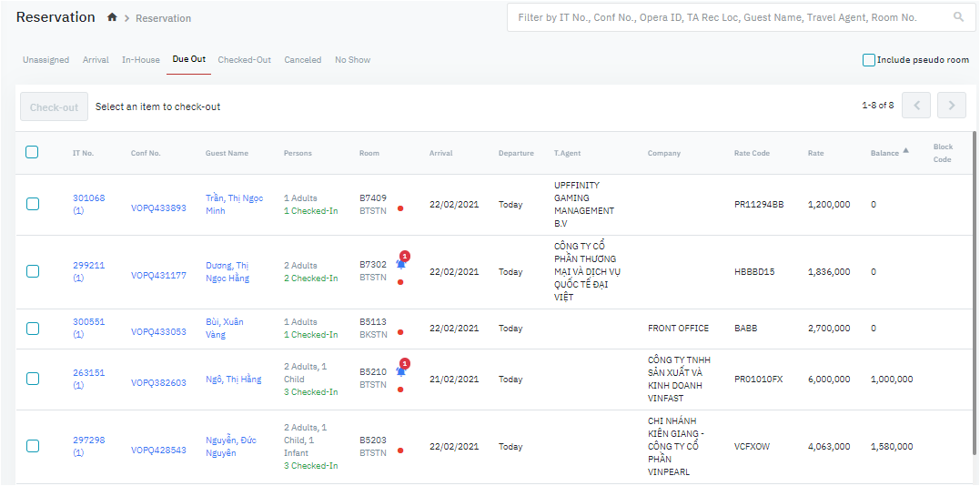Tick the select-all checkbox in table header

tap(32, 153)
